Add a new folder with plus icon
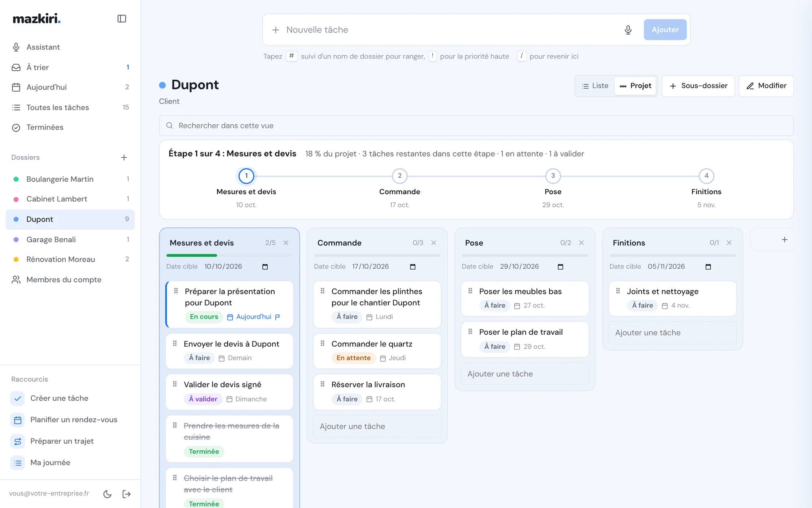Screen dimensions: 812x508 coord(124,157)
